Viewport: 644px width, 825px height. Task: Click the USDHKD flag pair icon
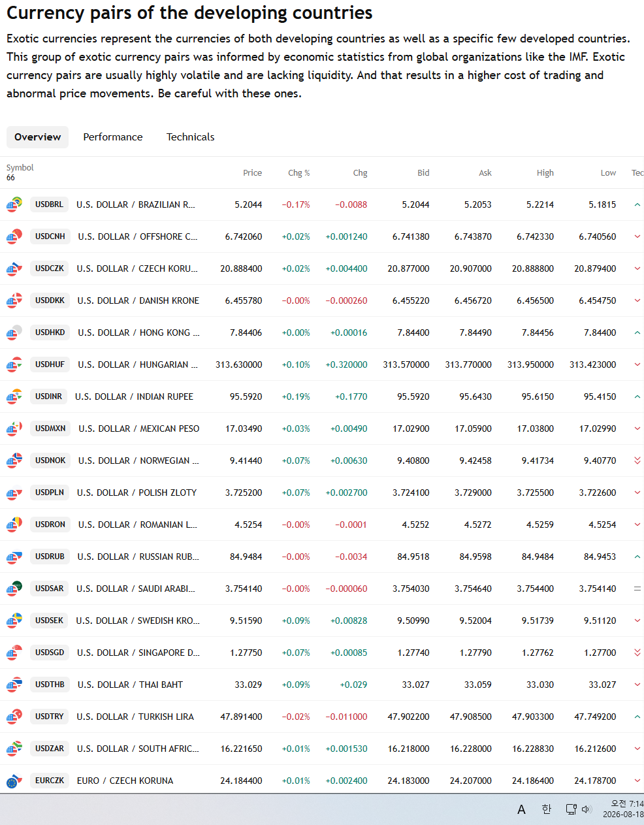14,332
